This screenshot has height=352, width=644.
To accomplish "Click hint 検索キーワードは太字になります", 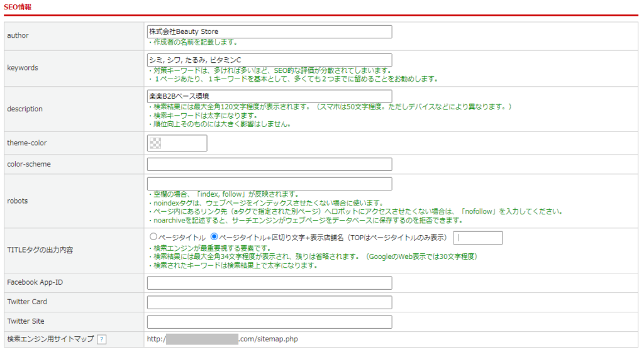I will point(203,115).
